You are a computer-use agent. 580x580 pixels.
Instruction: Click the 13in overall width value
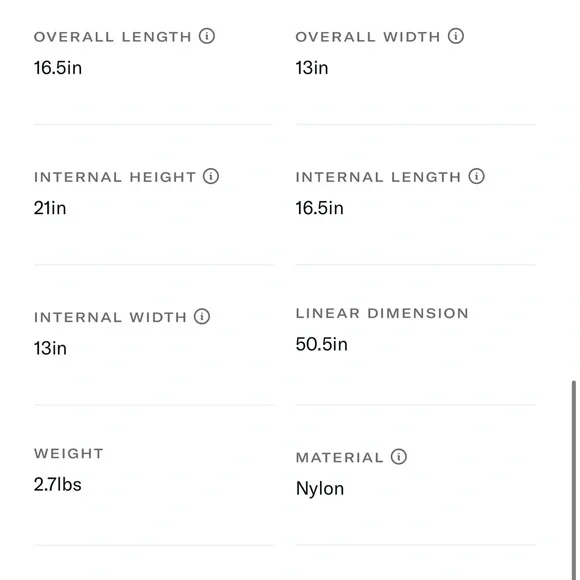[312, 68]
